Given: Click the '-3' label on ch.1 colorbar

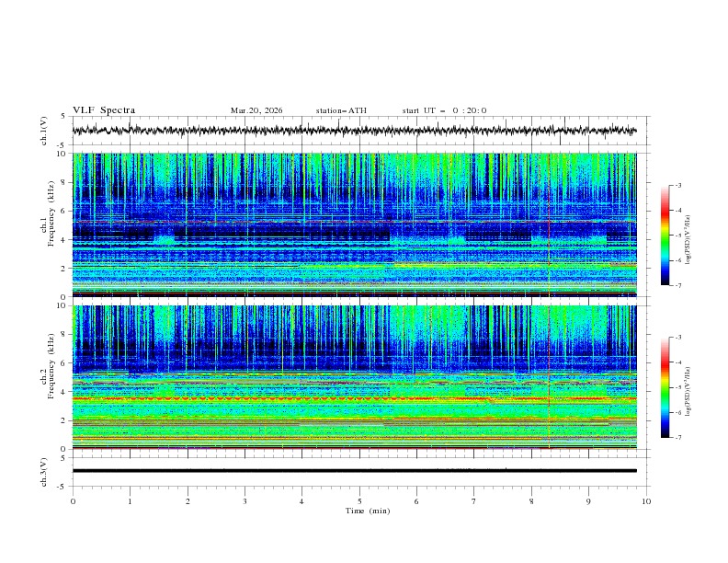Looking at the screenshot, I should click(678, 185).
